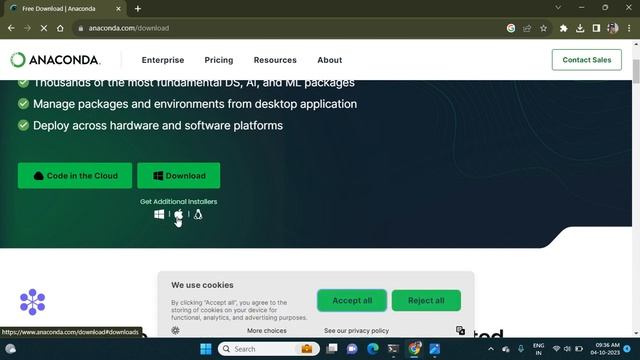Open the taskbar clock and date
This screenshot has height=360, width=640.
pyautogui.click(x=606, y=349)
